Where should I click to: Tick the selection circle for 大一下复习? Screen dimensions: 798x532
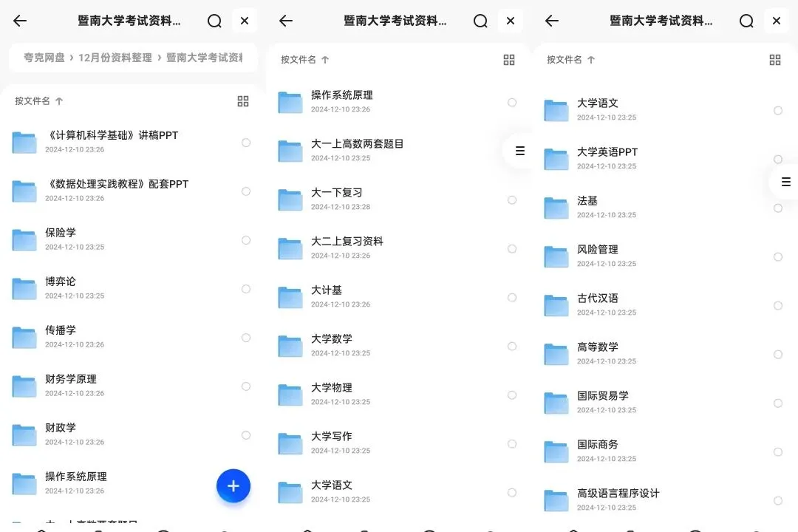coord(512,200)
